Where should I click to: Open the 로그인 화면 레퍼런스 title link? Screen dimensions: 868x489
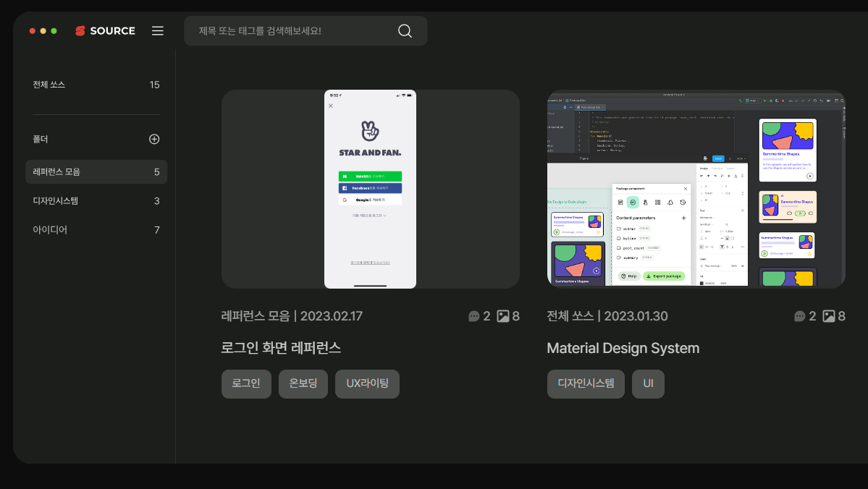point(281,348)
